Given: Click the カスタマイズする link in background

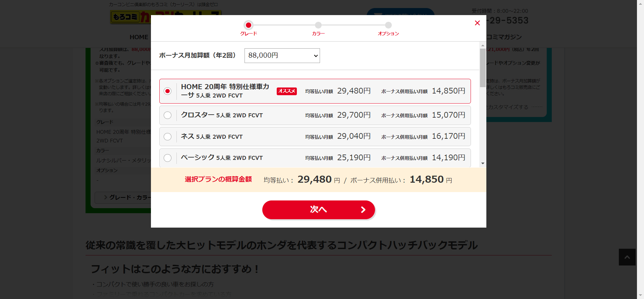Looking at the screenshot, I should 507,107.
